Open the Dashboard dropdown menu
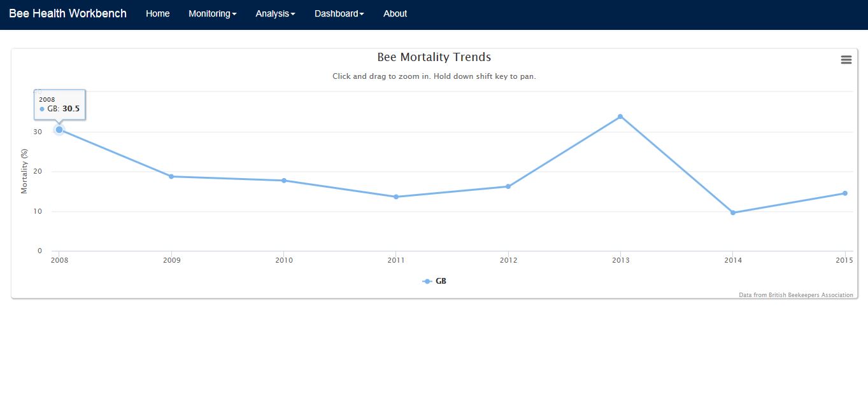This screenshot has height=395, width=868. point(339,14)
